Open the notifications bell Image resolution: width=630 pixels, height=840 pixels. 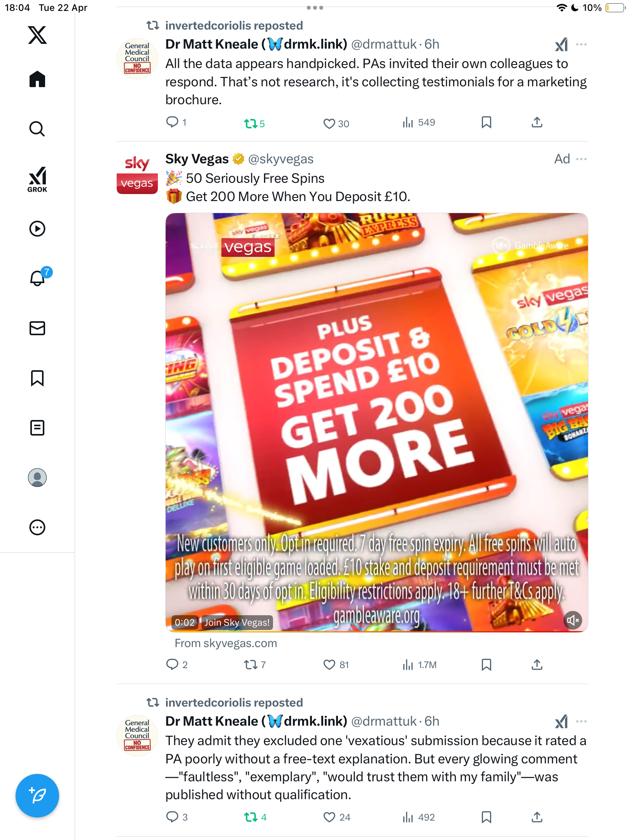click(38, 278)
